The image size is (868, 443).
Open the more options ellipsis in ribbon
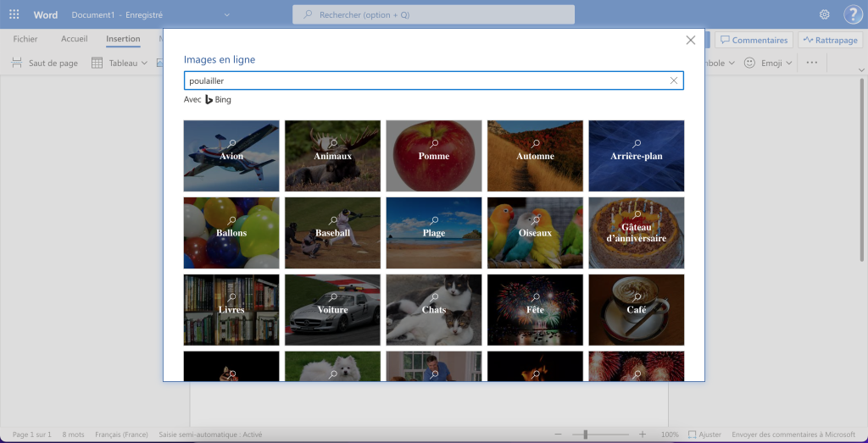pos(812,63)
